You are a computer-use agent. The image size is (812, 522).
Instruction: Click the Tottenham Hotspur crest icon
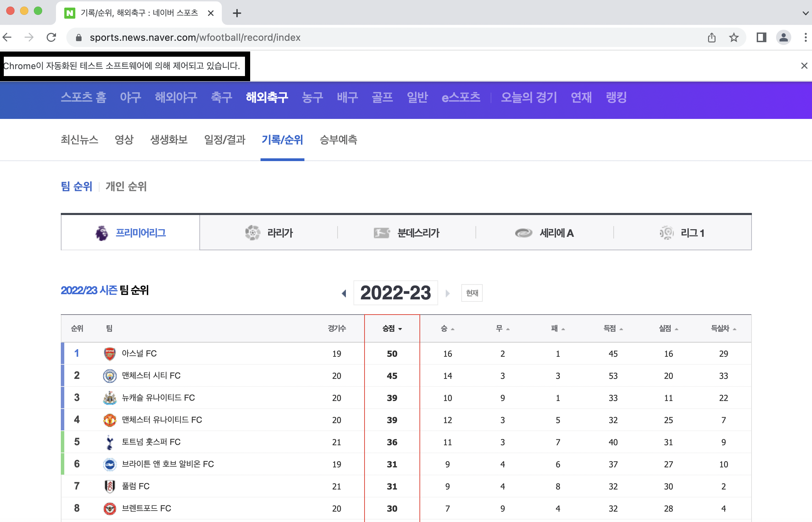click(x=110, y=442)
